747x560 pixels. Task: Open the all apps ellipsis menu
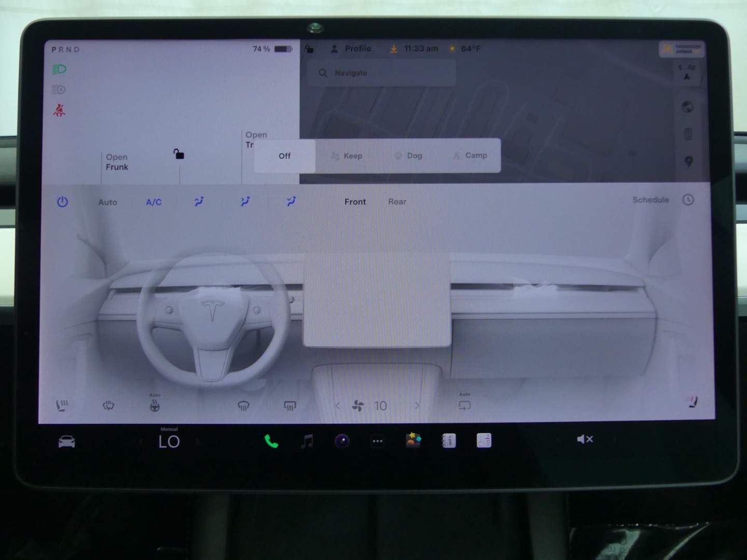[x=378, y=441]
